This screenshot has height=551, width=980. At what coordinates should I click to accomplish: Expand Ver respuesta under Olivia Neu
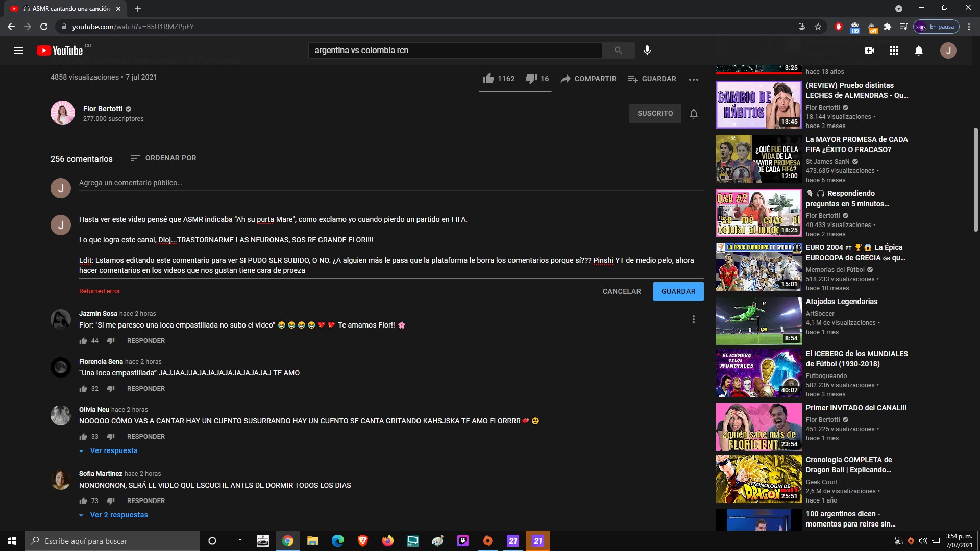(113, 450)
